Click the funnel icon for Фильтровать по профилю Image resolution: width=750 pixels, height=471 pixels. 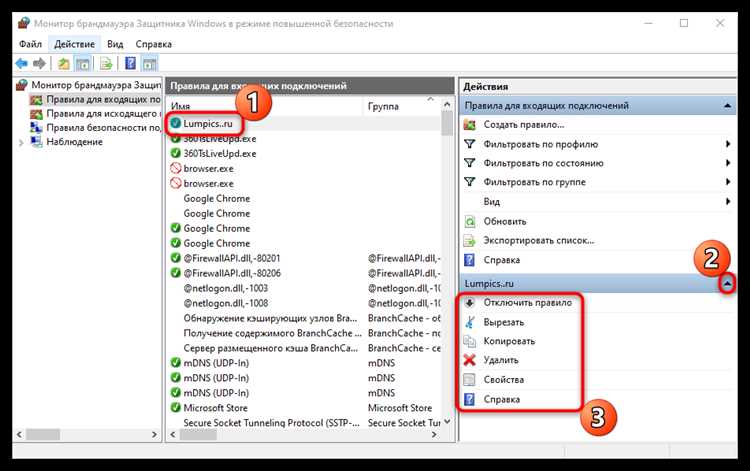pyautogui.click(x=470, y=144)
